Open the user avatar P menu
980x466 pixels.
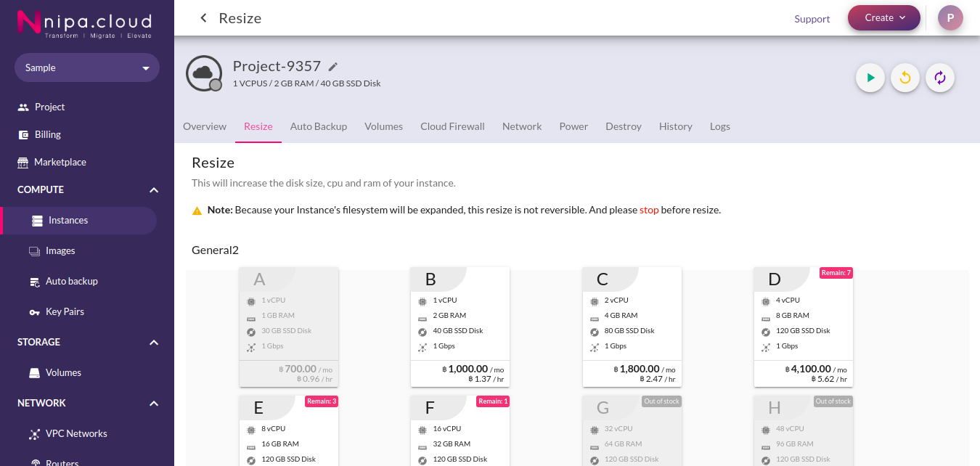coord(950,18)
